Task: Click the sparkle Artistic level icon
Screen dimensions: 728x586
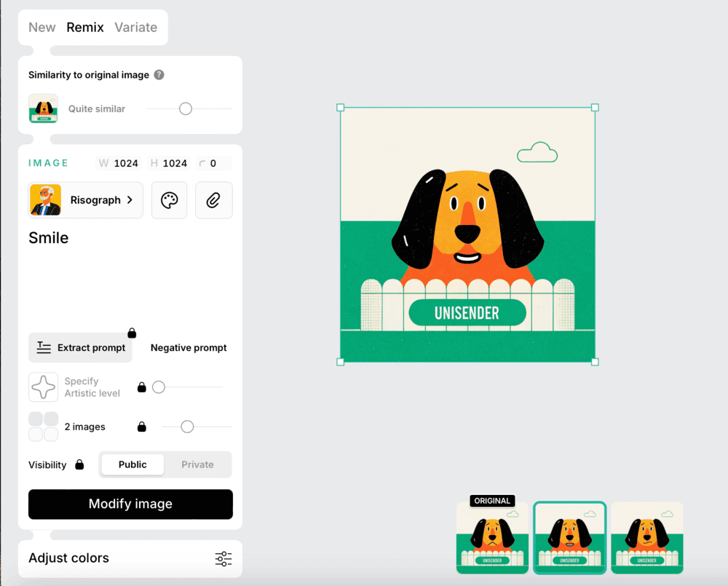Action: click(43, 387)
